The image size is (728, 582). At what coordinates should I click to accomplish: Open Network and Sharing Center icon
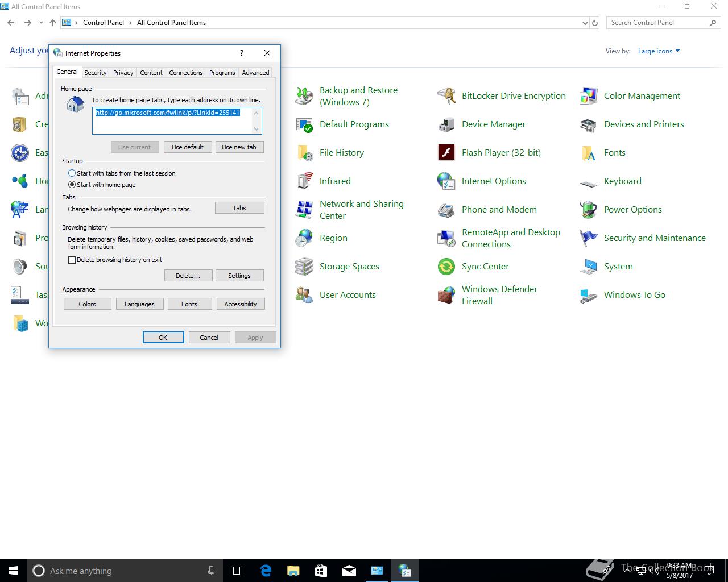coord(304,210)
